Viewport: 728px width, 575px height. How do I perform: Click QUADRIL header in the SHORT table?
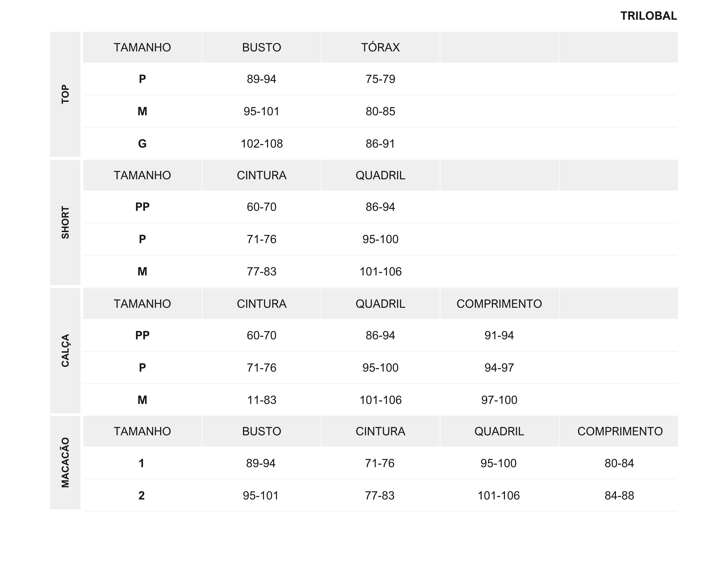click(x=380, y=175)
